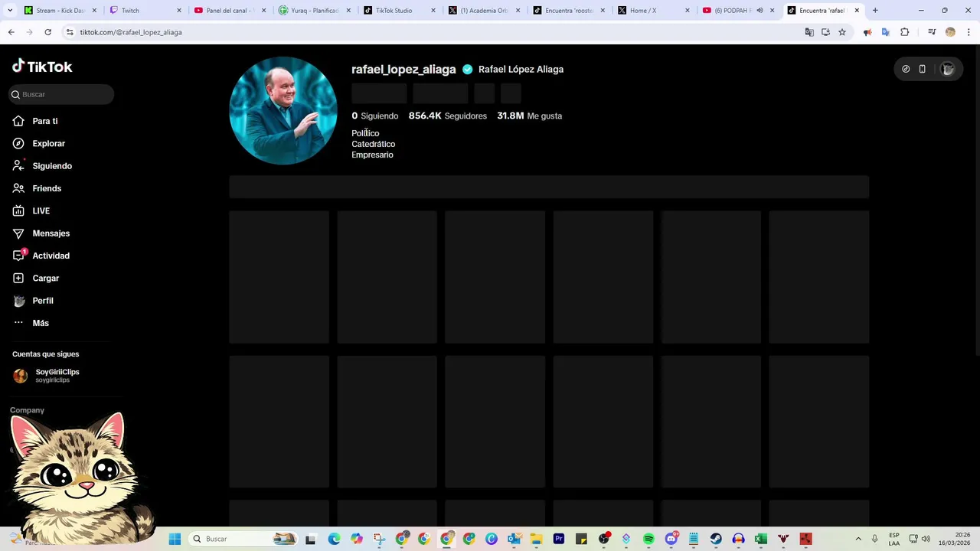Click the TikTok coins icon in the header
The width and height of the screenshot is (980, 551).
pos(906,69)
